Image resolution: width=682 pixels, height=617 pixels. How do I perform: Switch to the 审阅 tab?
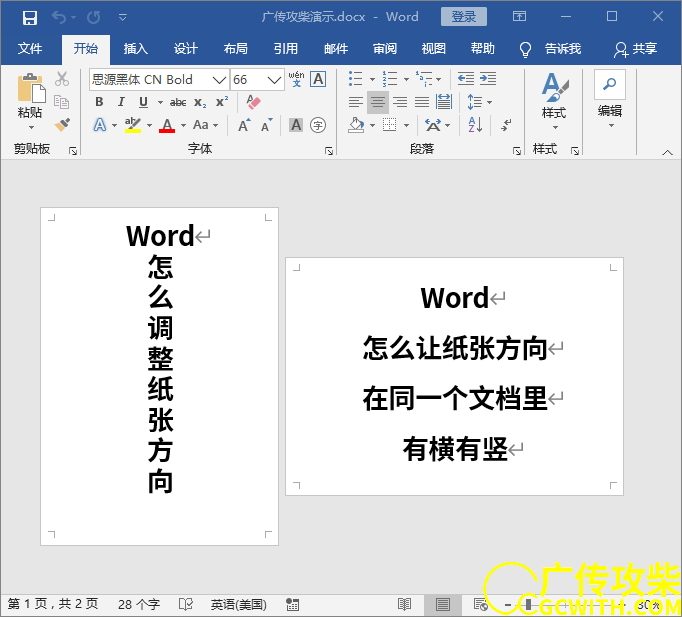click(385, 48)
